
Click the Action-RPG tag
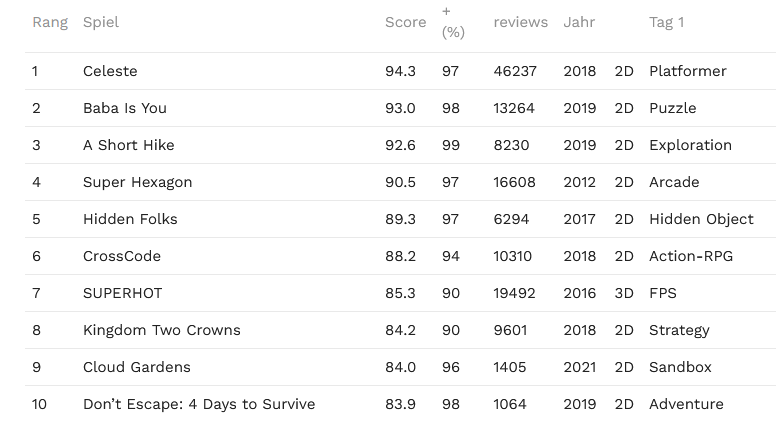click(x=691, y=256)
